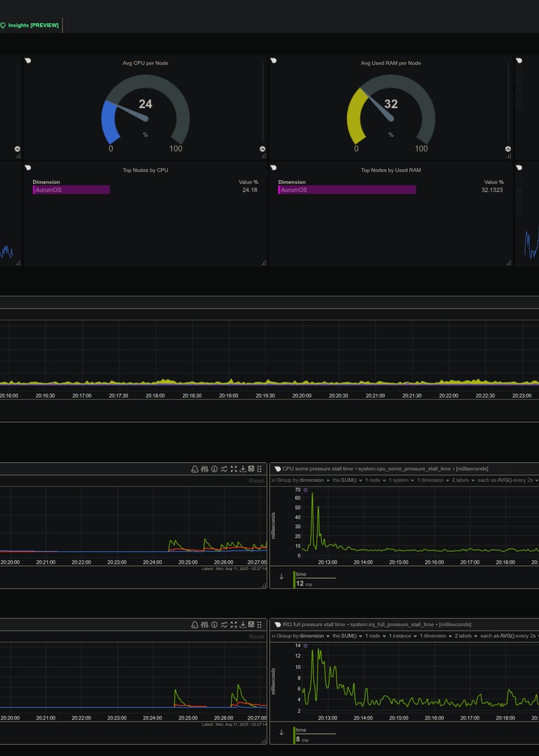Click Reset on the lower left chart
The image size is (539, 756).
pyautogui.click(x=256, y=637)
